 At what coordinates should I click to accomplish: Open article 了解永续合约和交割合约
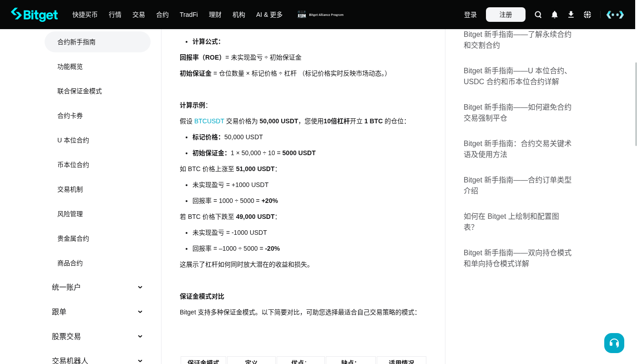[517, 40]
